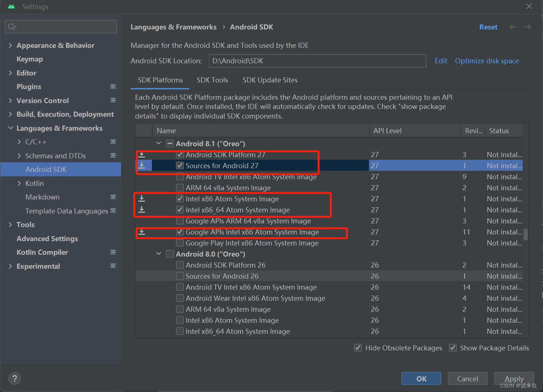Click the Version Control project-settings marker icon
The width and height of the screenshot is (543, 392).
(113, 100)
